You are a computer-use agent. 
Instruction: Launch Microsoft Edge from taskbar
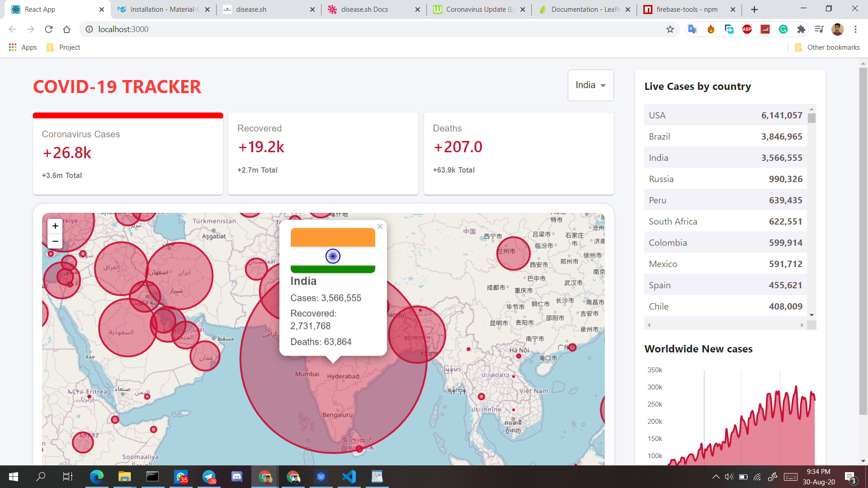[x=96, y=477]
